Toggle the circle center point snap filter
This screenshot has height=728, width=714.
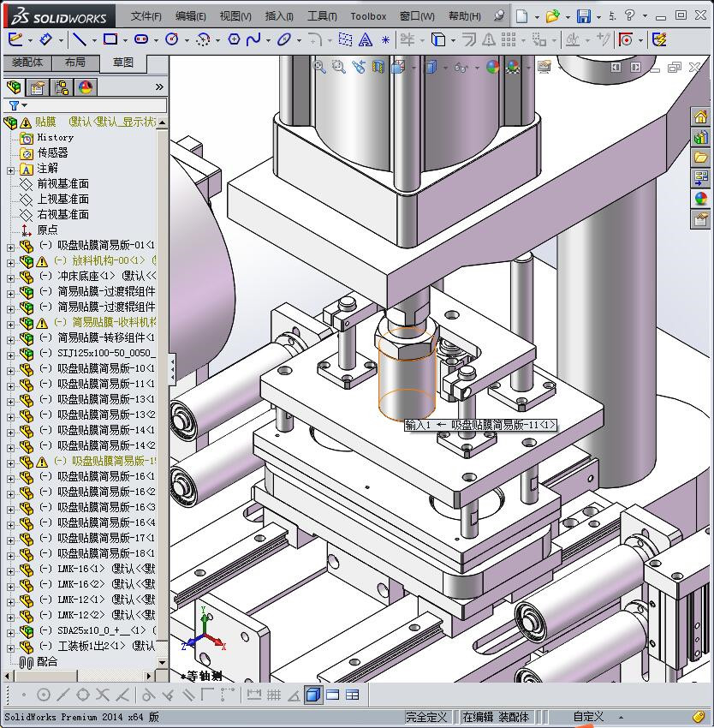44,695
